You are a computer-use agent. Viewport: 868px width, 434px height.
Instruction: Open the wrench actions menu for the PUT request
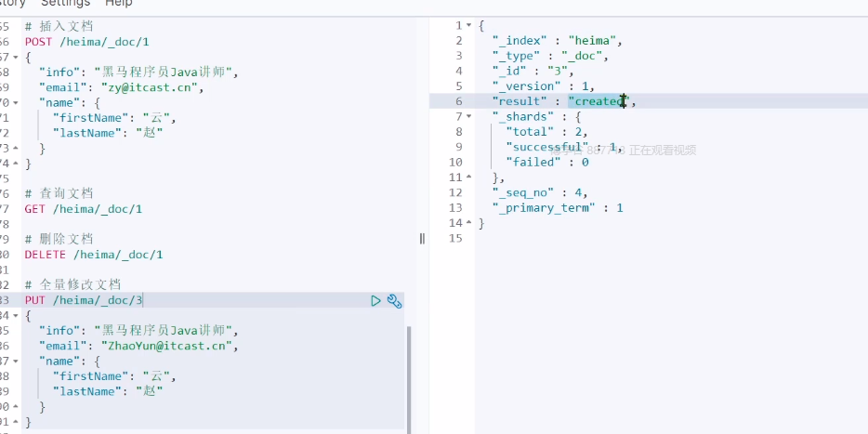[x=394, y=300]
